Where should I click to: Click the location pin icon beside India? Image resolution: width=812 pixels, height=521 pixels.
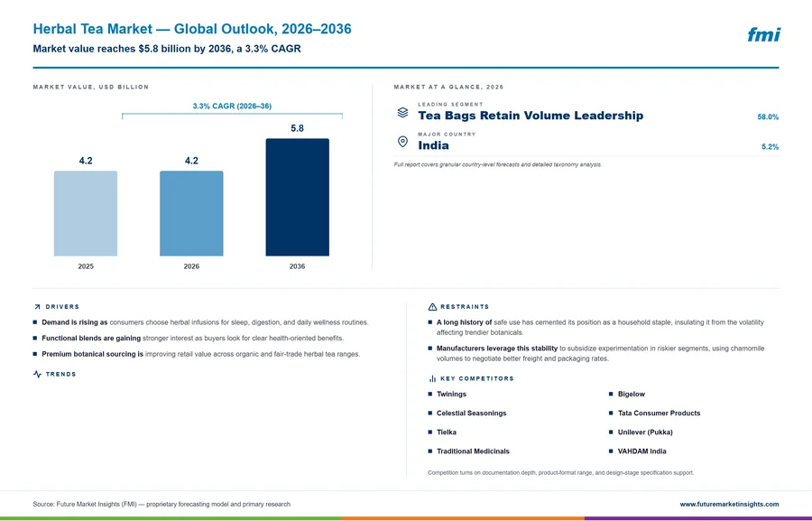(x=402, y=142)
